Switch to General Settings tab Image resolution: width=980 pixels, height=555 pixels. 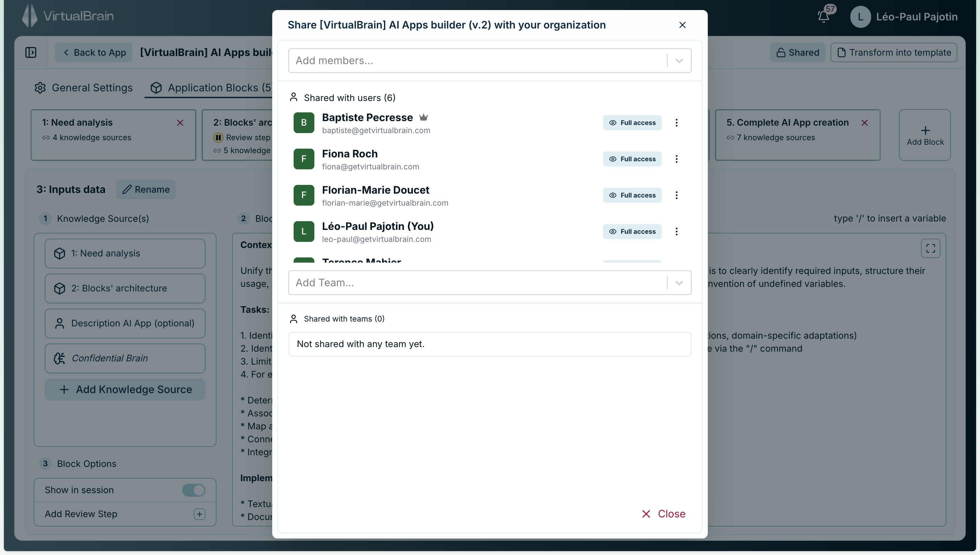(84, 88)
